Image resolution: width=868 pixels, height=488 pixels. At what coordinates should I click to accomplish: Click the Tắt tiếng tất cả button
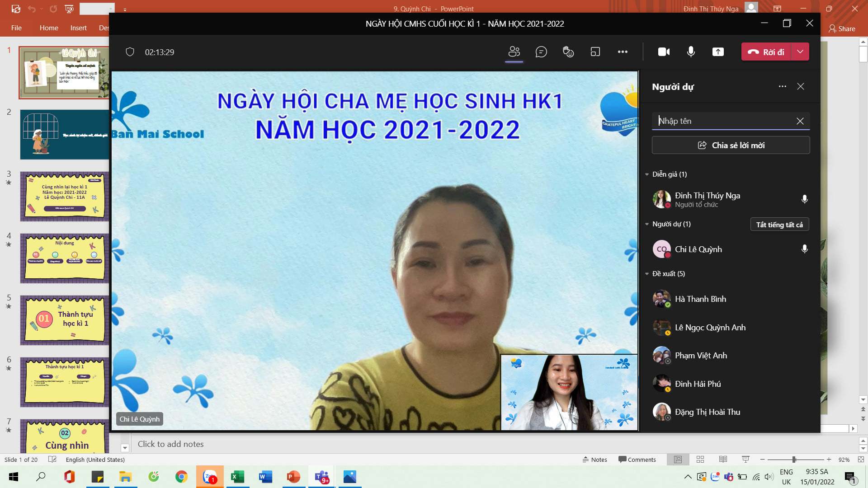(x=779, y=225)
